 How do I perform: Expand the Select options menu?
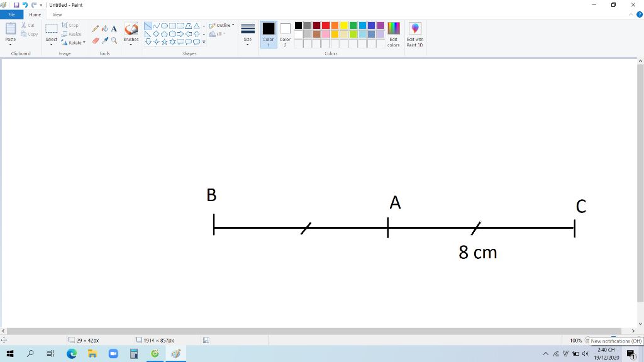[x=51, y=43]
